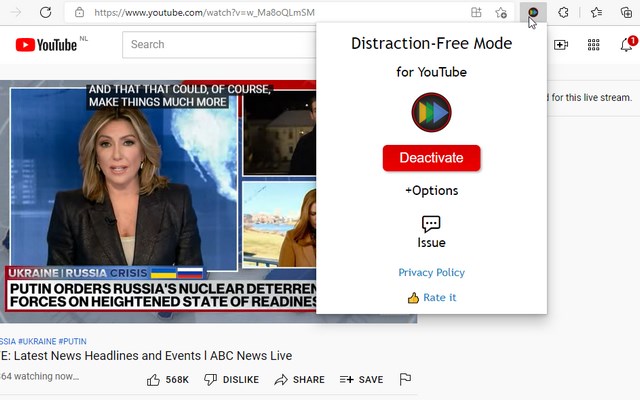Click the ABC News Live video player
Image resolution: width=640 pixels, height=400 pixels.
point(158,201)
